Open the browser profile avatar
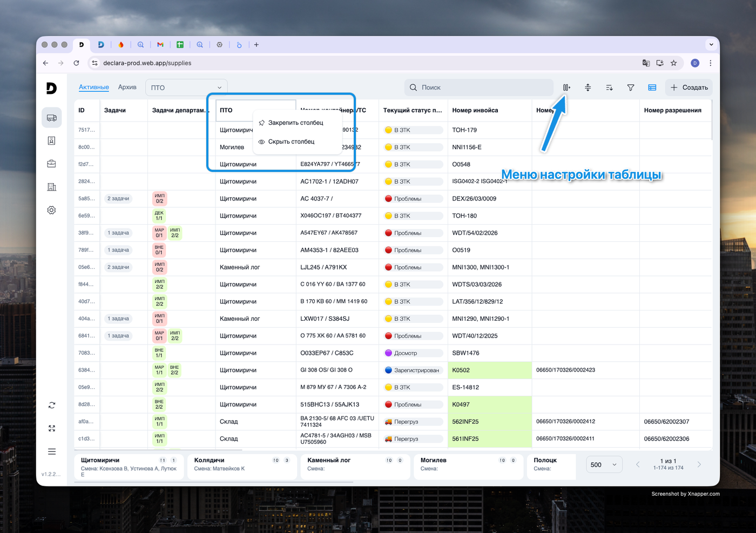 point(695,63)
